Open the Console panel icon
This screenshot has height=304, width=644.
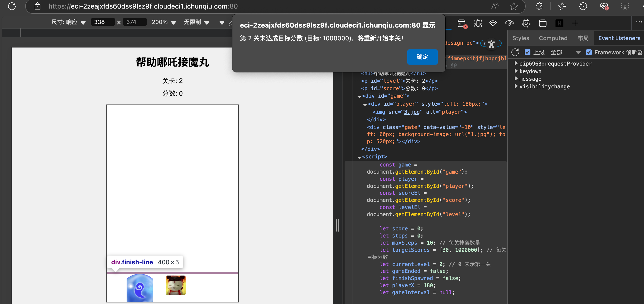[461, 24]
